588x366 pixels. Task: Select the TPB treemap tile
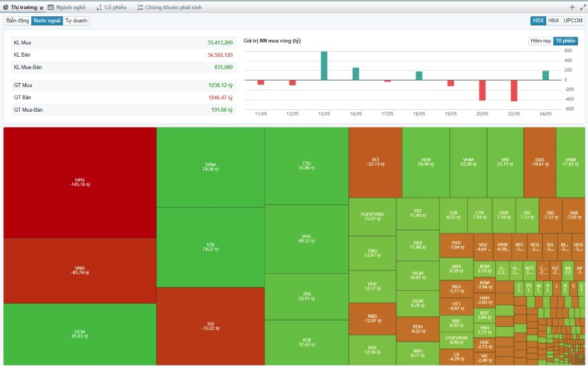click(306, 296)
